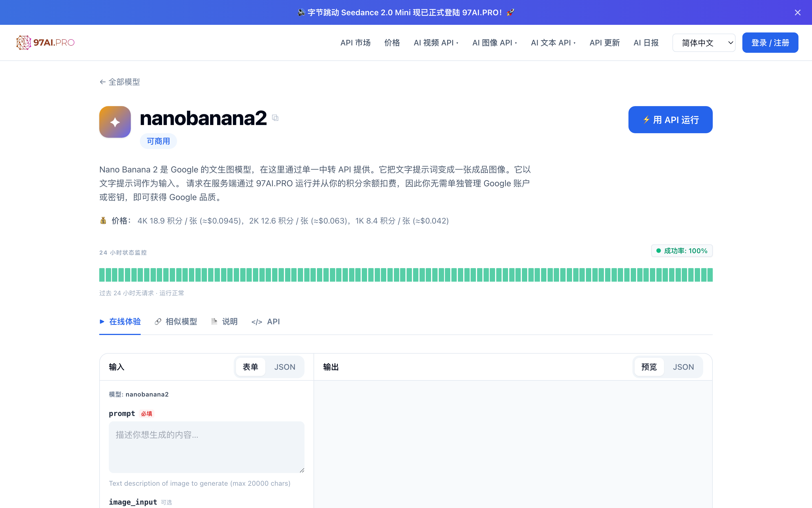Expand AI 文本 API menu
The image size is (812, 508).
[x=553, y=43]
